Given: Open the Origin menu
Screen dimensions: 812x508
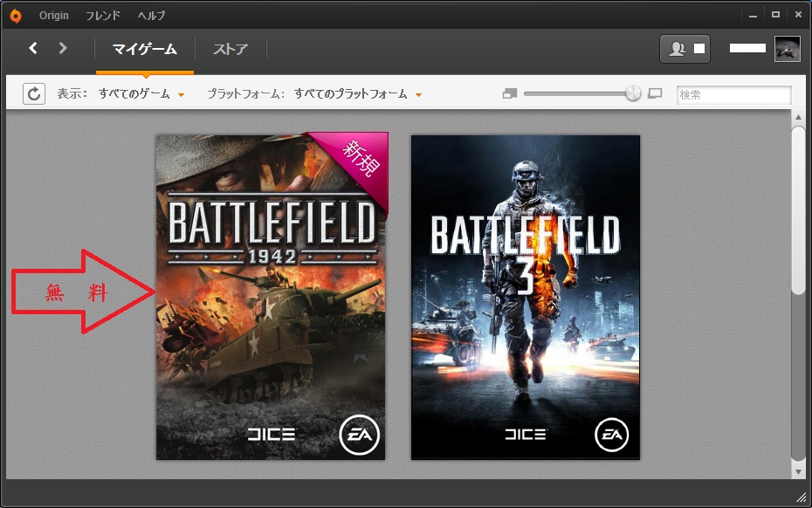Looking at the screenshot, I should click(x=54, y=16).
